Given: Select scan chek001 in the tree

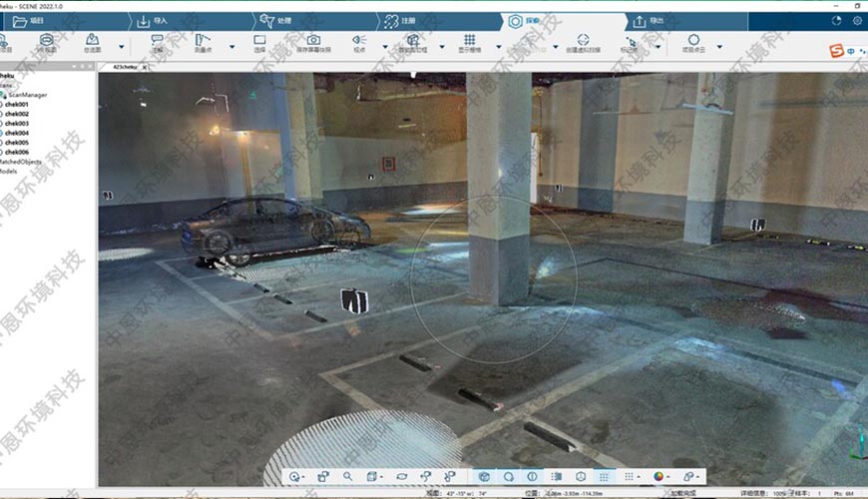Looking at the screenshot, I should point(17,104).
